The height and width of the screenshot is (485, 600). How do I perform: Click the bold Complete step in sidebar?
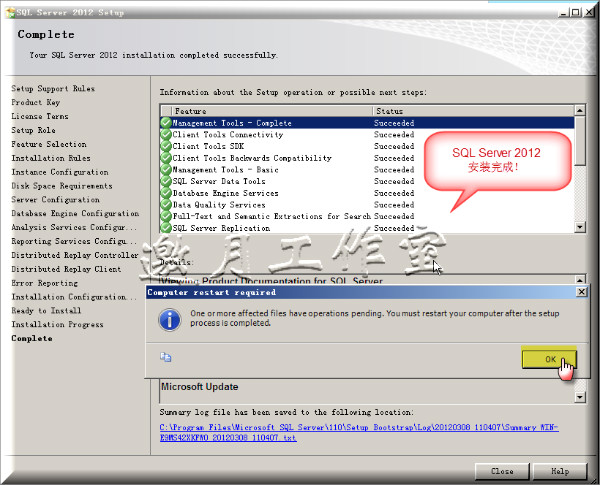(32, 338)
